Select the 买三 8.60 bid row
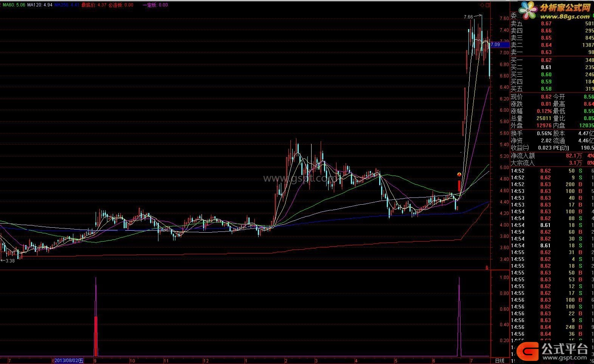 point(552,74)
